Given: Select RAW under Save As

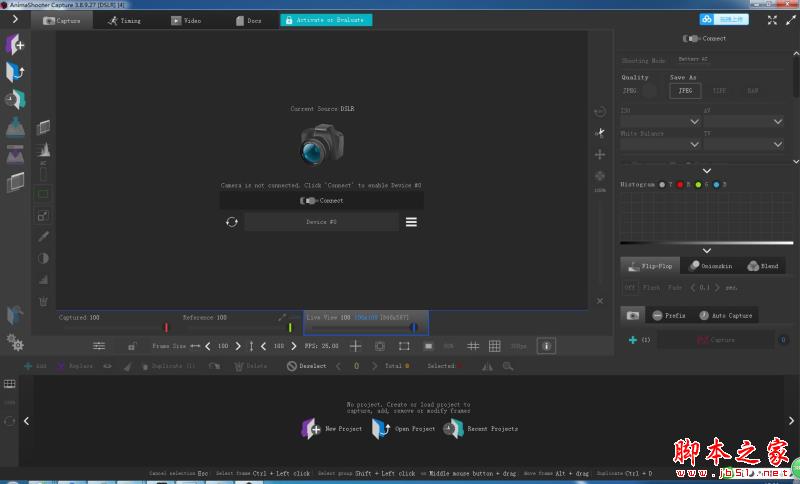Looking at the screenshot, I should coord(753,91).
